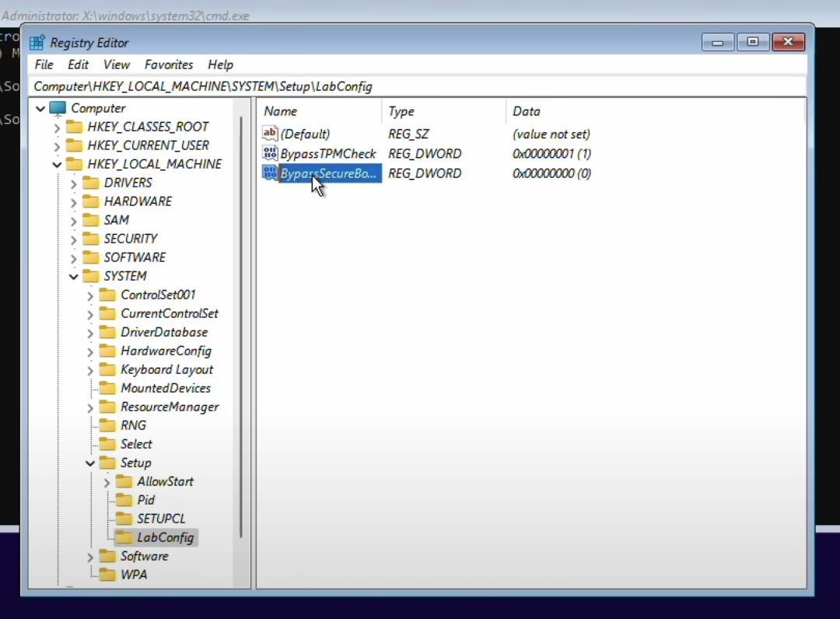Maximize the Registry Editor window
The width and height of the screenshot is (840, 619).
tap(753, 42)
